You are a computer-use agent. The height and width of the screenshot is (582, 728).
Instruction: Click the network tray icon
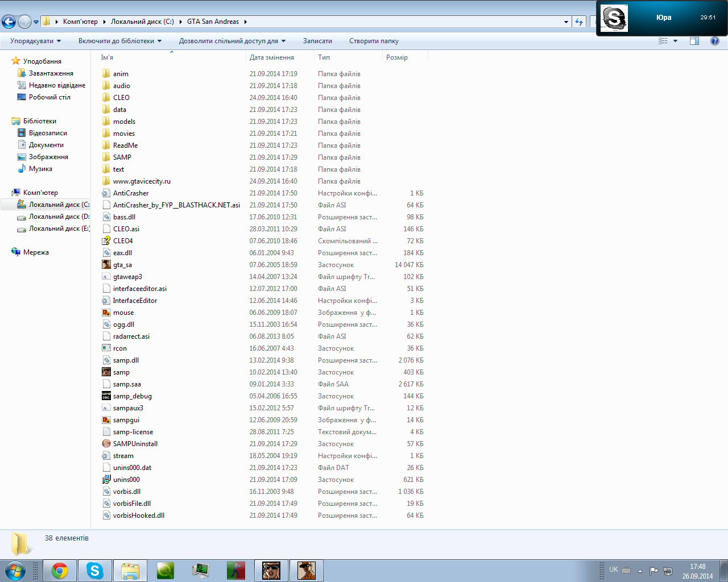point(668,571)
